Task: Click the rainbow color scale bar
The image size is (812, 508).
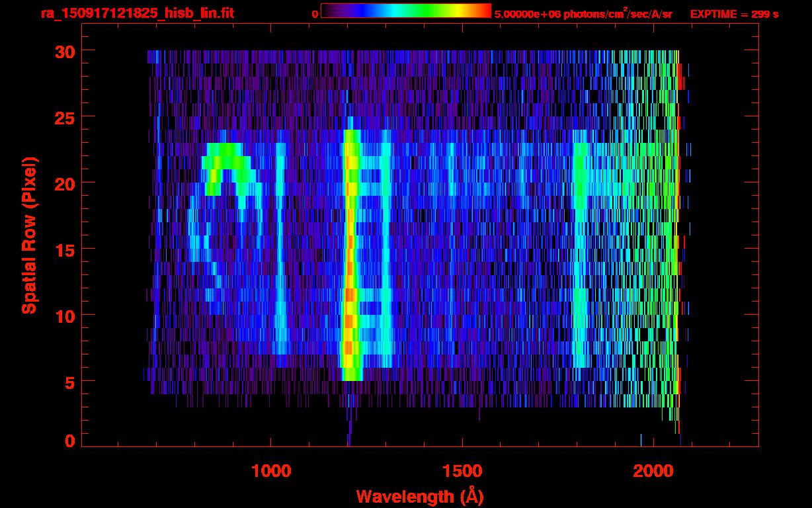Action: pos(405,11)
